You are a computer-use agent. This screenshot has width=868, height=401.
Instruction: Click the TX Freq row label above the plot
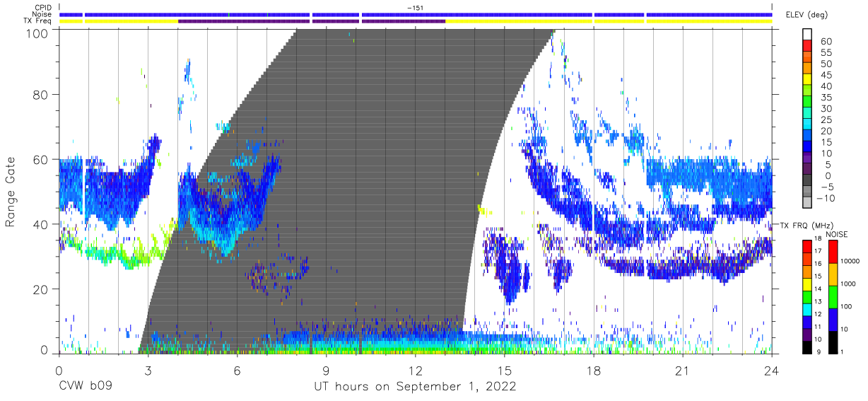coord(38,21)
